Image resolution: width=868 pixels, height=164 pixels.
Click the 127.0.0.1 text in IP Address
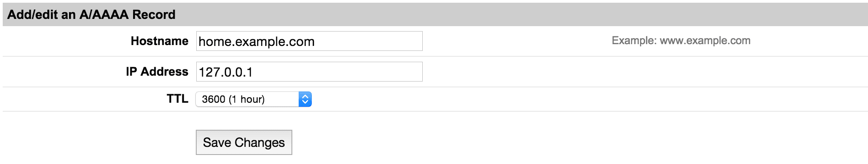(x=226, y=72)
